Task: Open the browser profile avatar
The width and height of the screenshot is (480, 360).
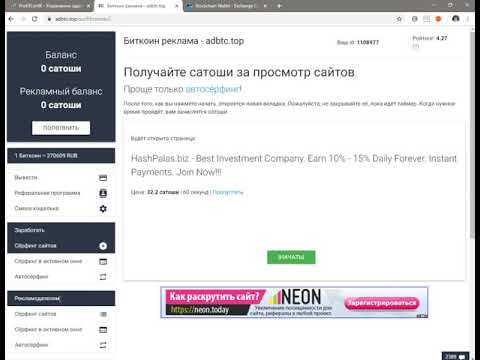Action: tap(456, 19)
